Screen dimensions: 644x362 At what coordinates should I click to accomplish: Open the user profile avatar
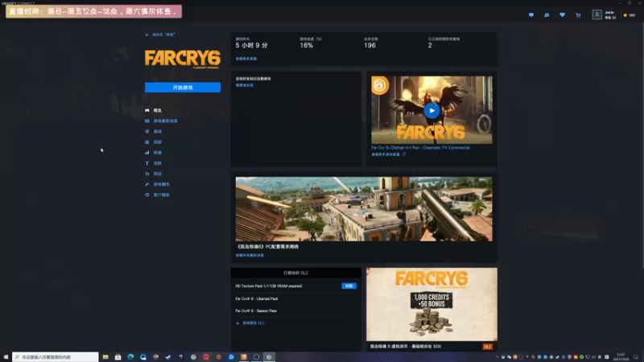pyautogui.click(x=597, y=14)
